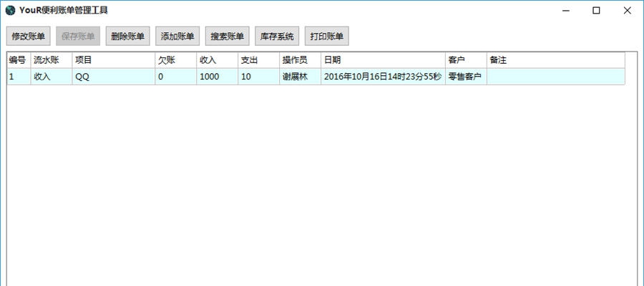
Task: Select the operator cell 谢展林
Action: [301, 77]
